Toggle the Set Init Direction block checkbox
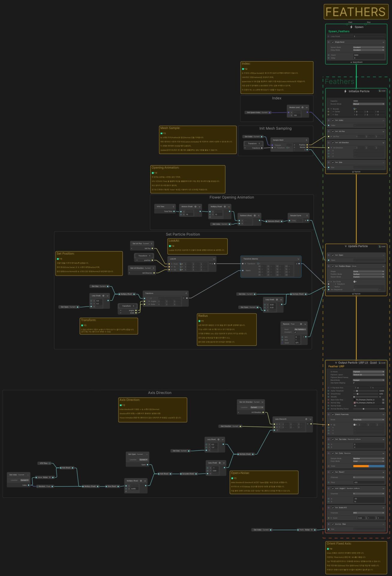The width and height of the screenshot is (392, 576). pyautogui.click(x=333, y=143)
